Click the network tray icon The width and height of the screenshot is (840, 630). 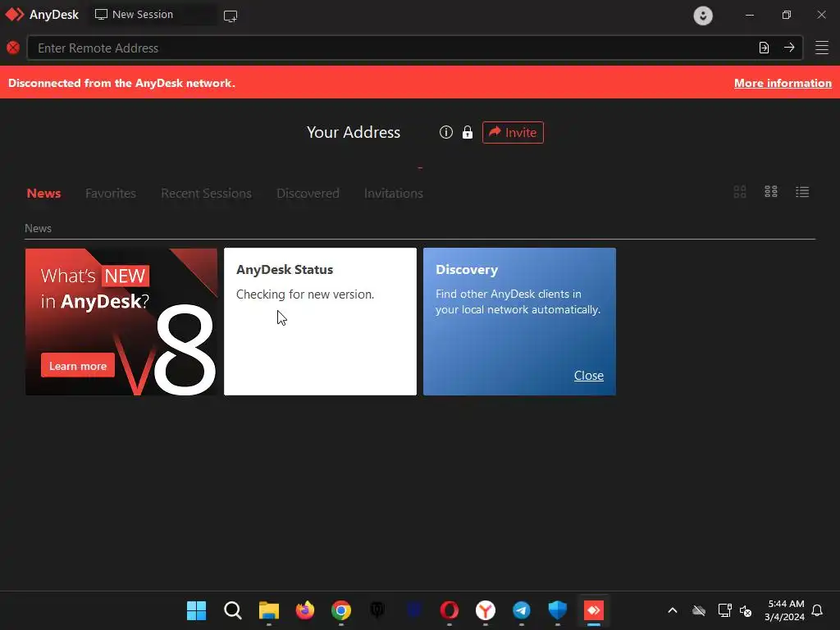pyautogui.click(x=725, y=610)
